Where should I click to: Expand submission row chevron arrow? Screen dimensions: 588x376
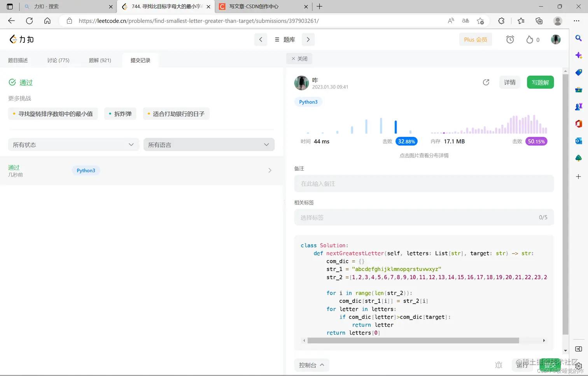270,170
